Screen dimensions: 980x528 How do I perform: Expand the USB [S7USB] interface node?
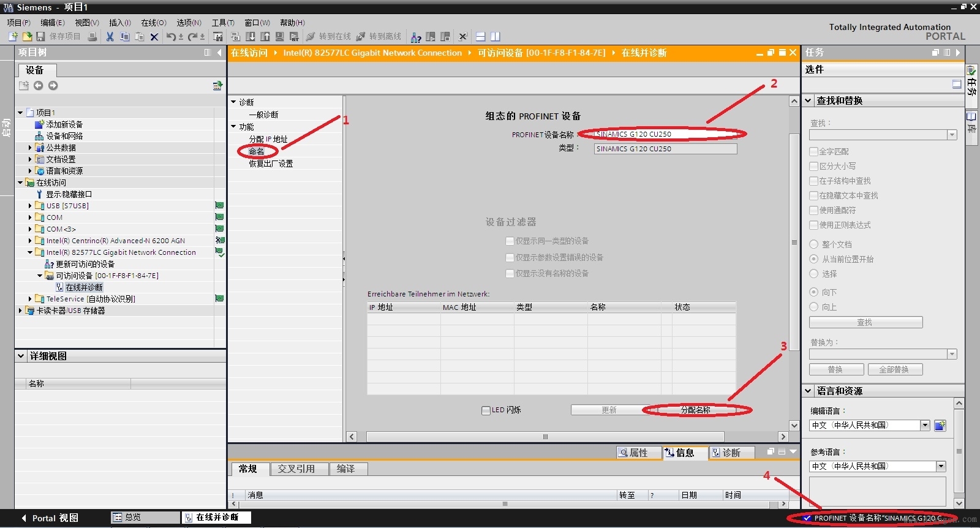(x=30, y=206)
